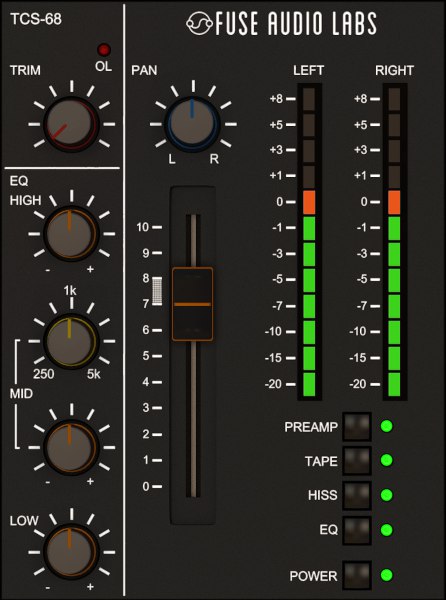Click the L label under the PAN knob

172,159
